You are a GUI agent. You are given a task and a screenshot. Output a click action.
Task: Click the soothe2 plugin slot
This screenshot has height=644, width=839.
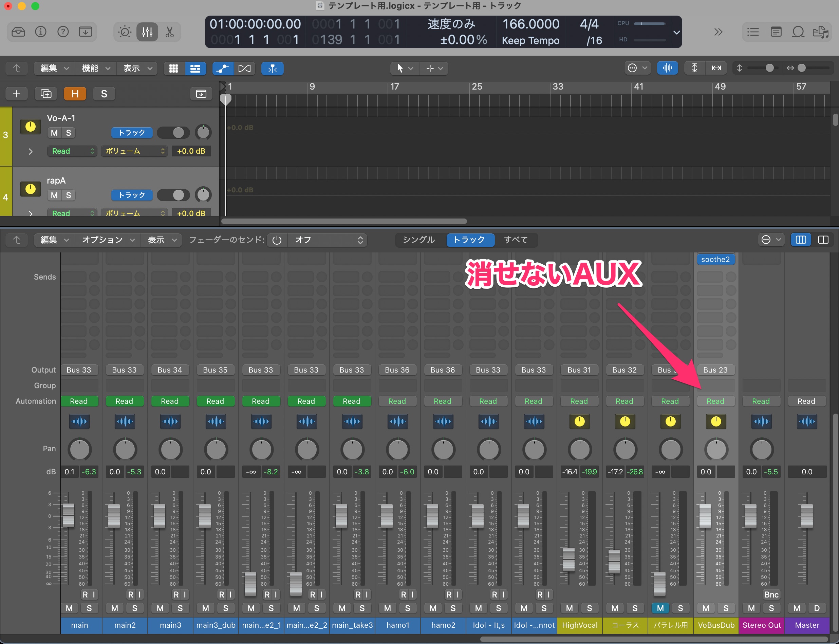point(715,260)
